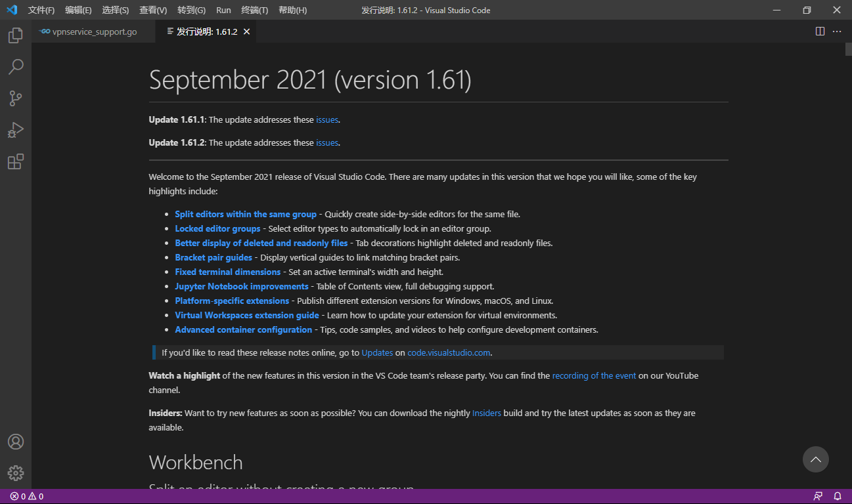Click the Split Editor icon top right
Image resolution: width=852 pixels, height=504 pixels.
coord(819,31)
